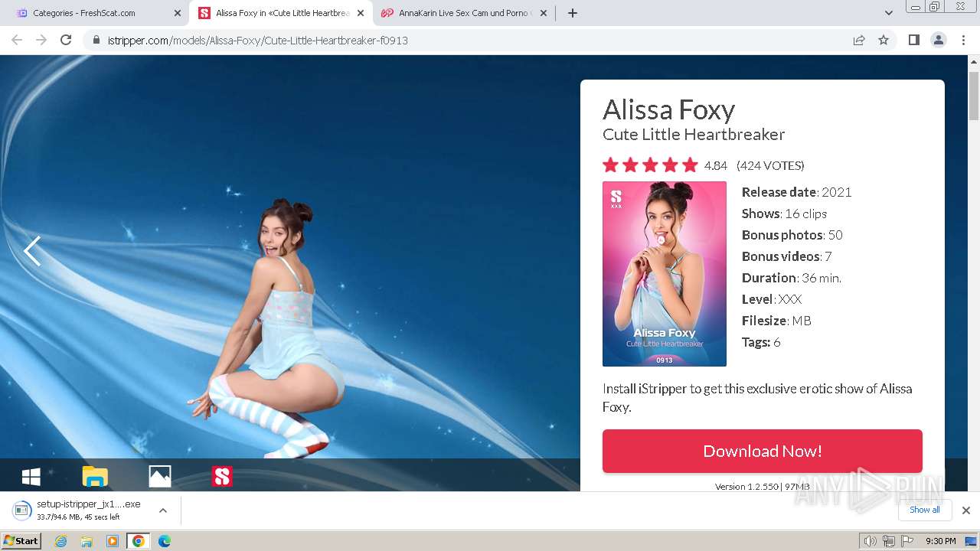980x551 pixels.
Task: Open the browser side panel
Action: tap(913, 40)
